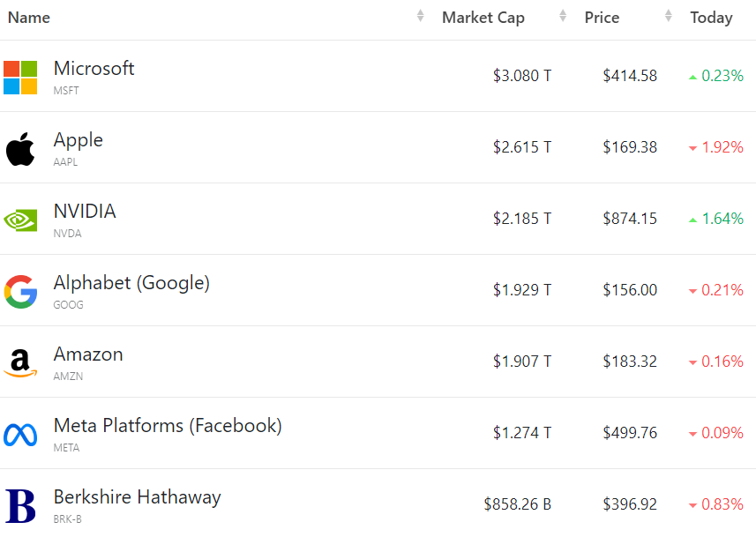Image resolution: width=756 pixels, height=537 pixels.
Task: Click Microsoft's $3.080 T market cap
Action: click(x=522, y=76)
